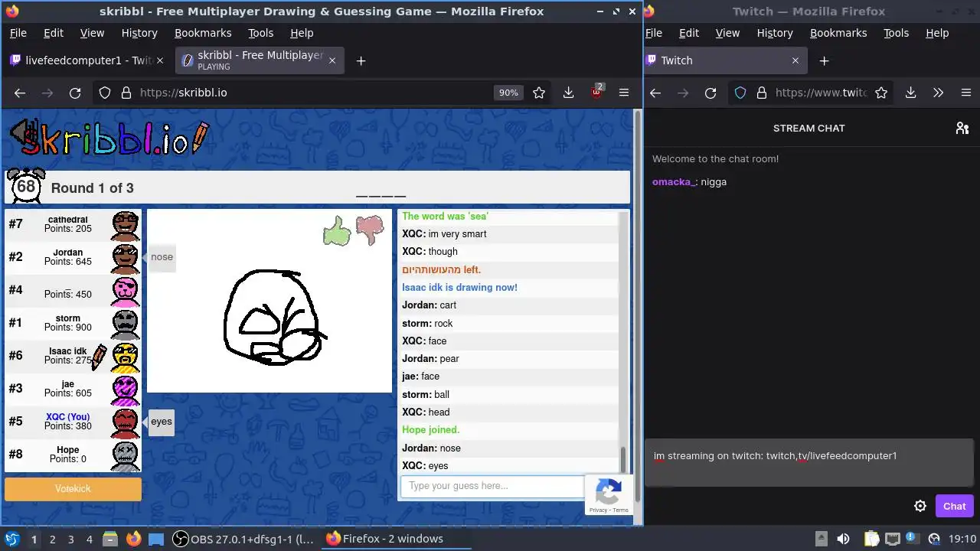Open Twitch chat community users icon
Viewport: 980px width, 551px height.
[x=962, y=128]
